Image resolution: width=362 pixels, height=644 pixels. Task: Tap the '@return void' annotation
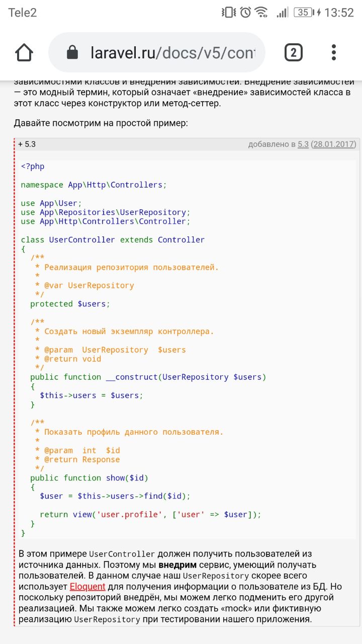click(x=72, y=359)
